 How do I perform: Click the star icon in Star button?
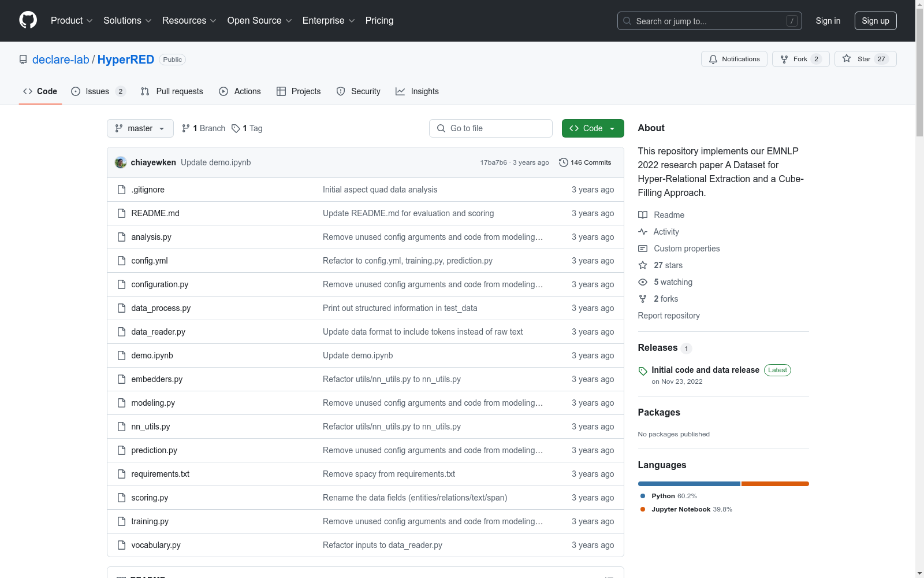coord(847,58)
